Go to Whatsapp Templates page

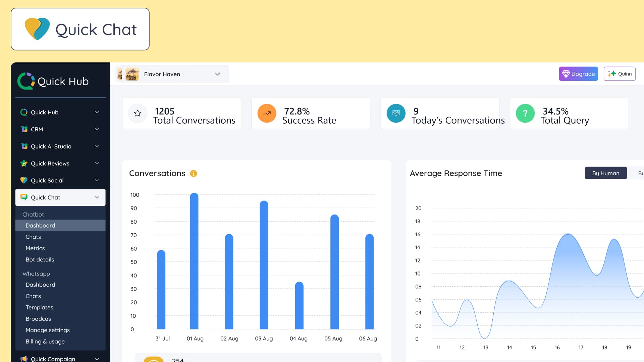[39, 308]
